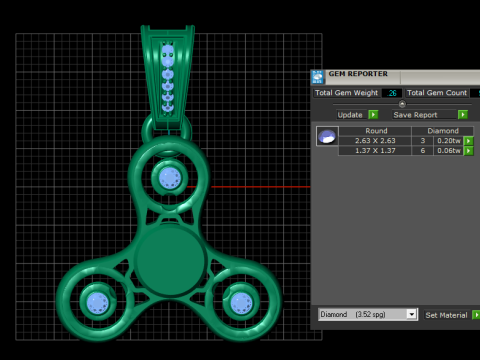Click the Total Gem Weight value field

point(392,93)
